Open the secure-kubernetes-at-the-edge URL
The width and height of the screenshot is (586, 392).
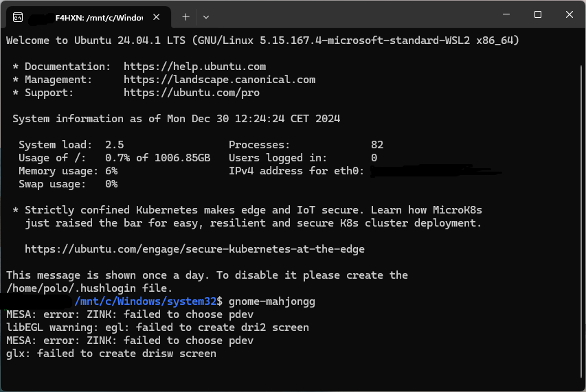194,249
